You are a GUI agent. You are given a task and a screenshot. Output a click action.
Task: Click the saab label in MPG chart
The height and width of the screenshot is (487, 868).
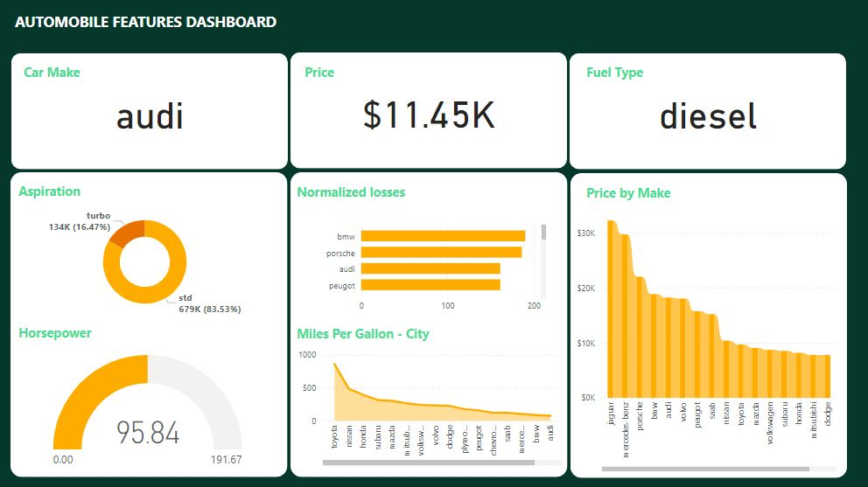coord(507,434)
